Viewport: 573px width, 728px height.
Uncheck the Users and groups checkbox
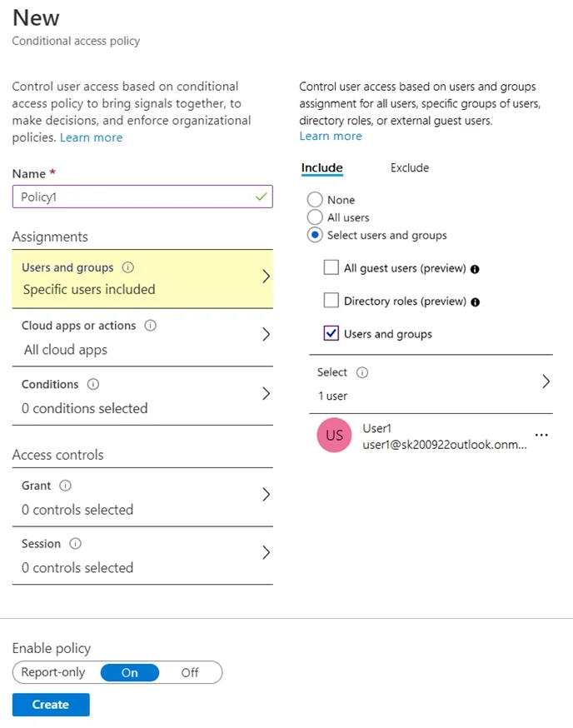pos(331,333)
